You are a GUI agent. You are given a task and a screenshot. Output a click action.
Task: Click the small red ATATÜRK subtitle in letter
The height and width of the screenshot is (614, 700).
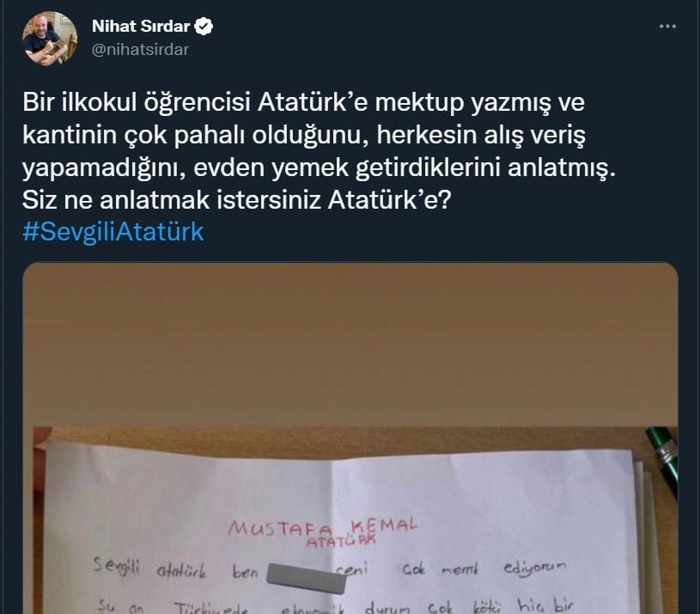tap(341, 541)
